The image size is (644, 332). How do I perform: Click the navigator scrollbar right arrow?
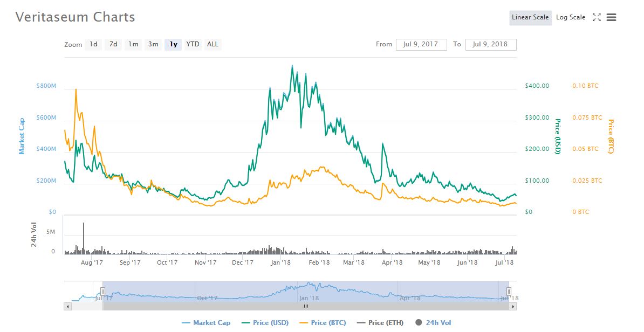click(513, 306)
